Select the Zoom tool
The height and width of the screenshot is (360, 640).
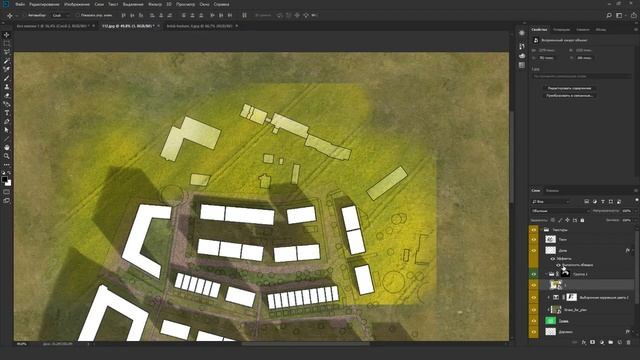(x=7, y=156)
